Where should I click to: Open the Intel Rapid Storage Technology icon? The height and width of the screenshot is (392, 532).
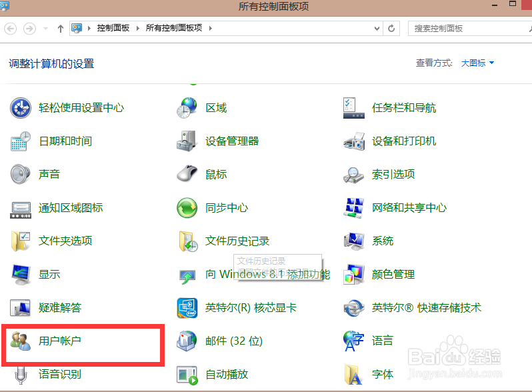pyautogui.click(x=353, y=308)
